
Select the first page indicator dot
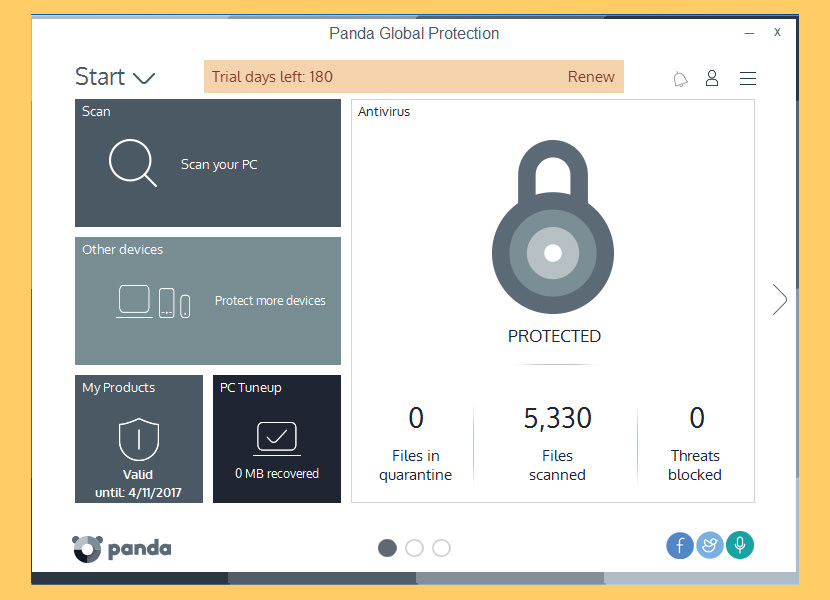pos(387,548)
